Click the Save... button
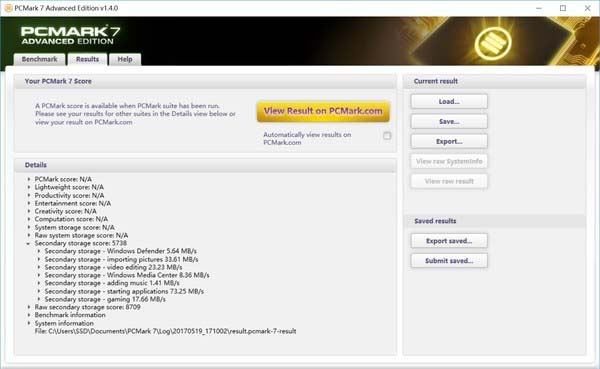Screen dimensions: 600x369 point(449,121)
